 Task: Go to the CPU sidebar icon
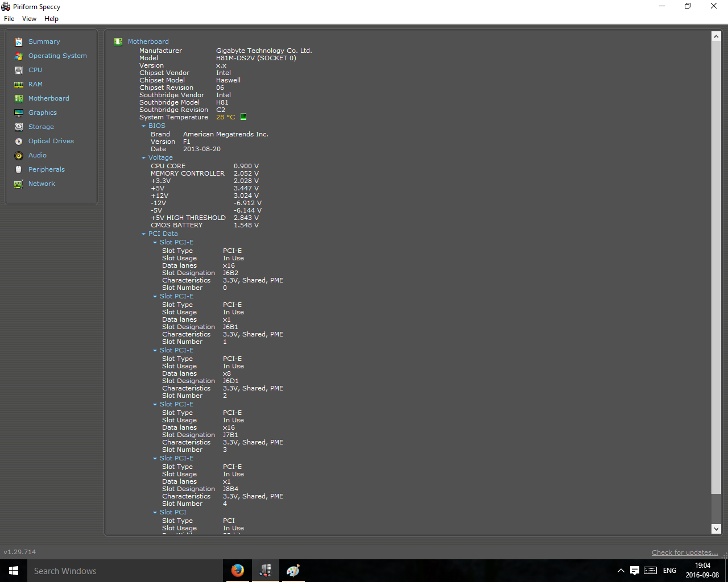(x=19, y=70)
